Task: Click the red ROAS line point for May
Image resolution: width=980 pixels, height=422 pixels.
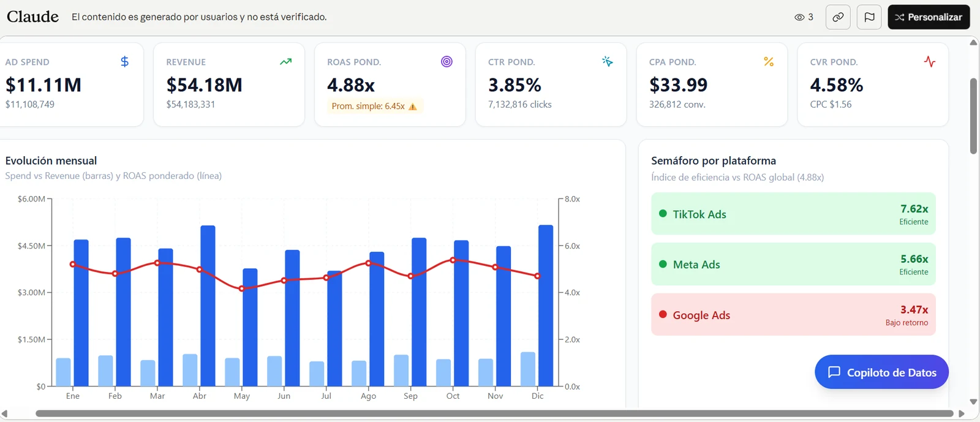Action: [242, 288]
